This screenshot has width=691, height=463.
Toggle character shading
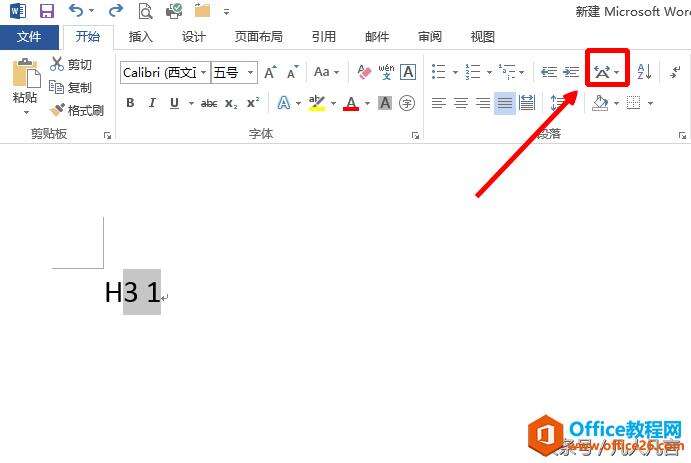[x=385, y=103]
